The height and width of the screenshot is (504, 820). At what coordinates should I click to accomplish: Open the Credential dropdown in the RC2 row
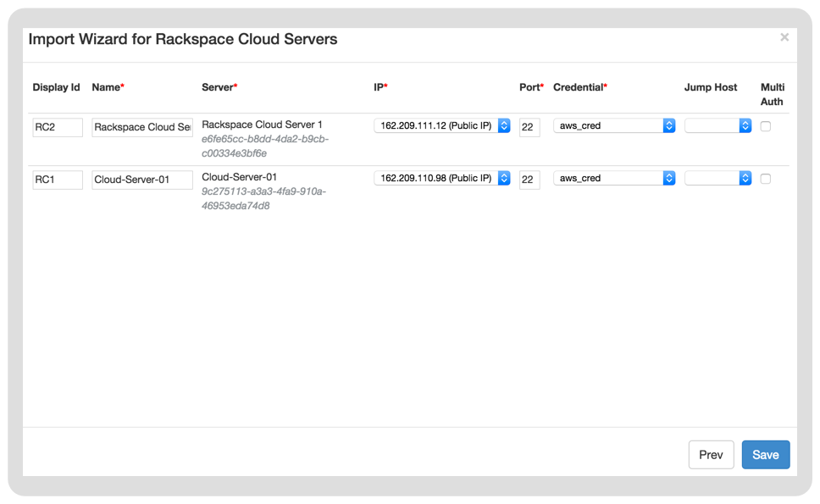(x=614, y=126)
